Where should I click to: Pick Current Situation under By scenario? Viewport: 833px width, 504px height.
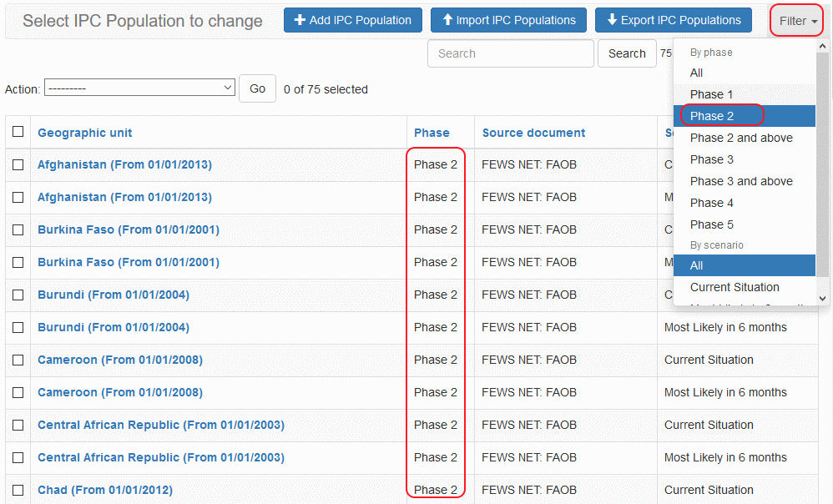click(735, 287)
